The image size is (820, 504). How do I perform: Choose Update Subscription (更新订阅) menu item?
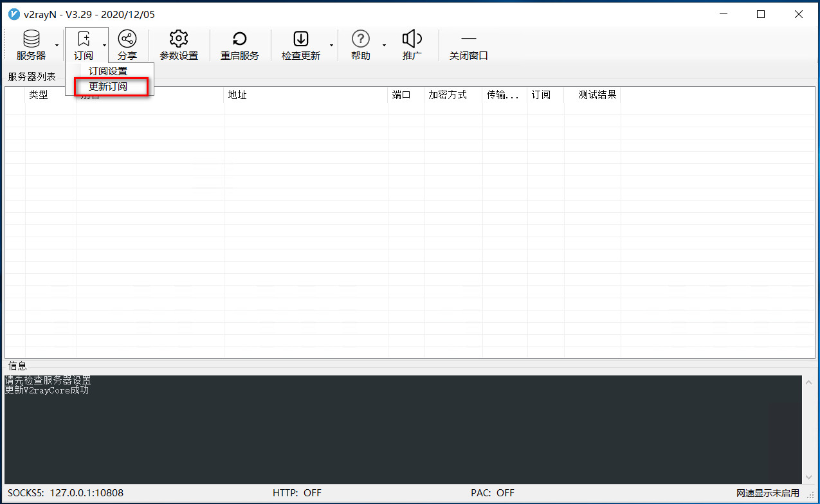click(108, 86)
